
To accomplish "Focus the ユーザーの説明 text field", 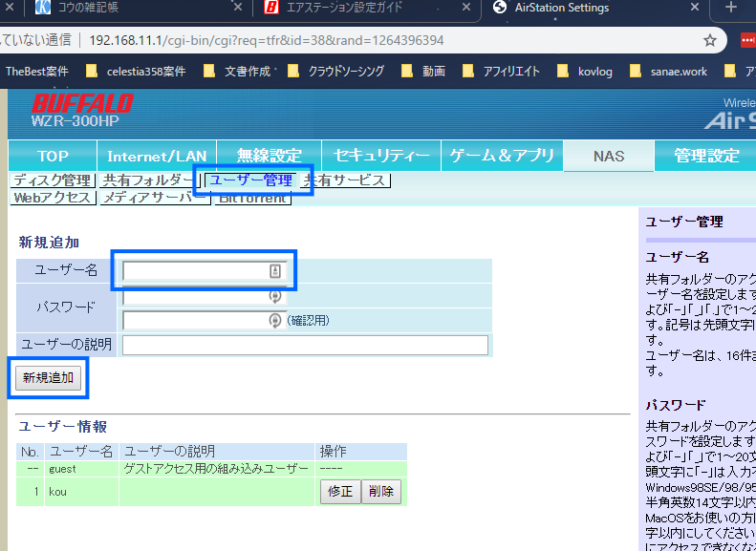I will [305, 345].
